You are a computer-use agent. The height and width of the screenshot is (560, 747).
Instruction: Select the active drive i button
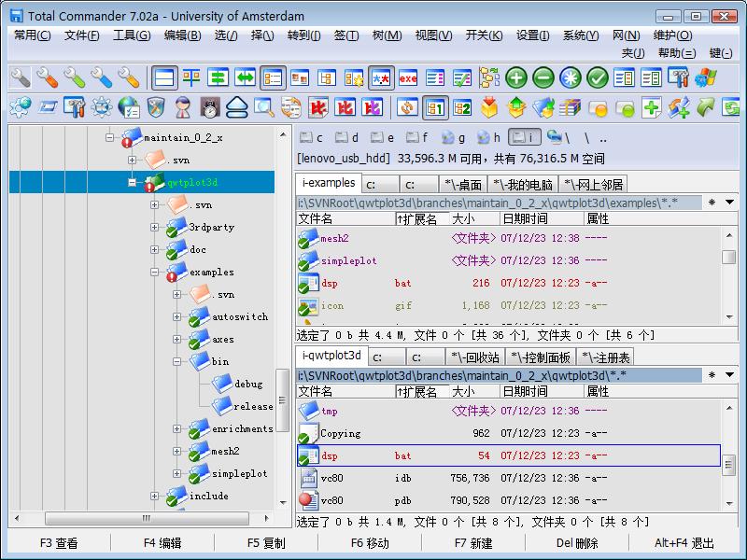click(x=524, y=137)
